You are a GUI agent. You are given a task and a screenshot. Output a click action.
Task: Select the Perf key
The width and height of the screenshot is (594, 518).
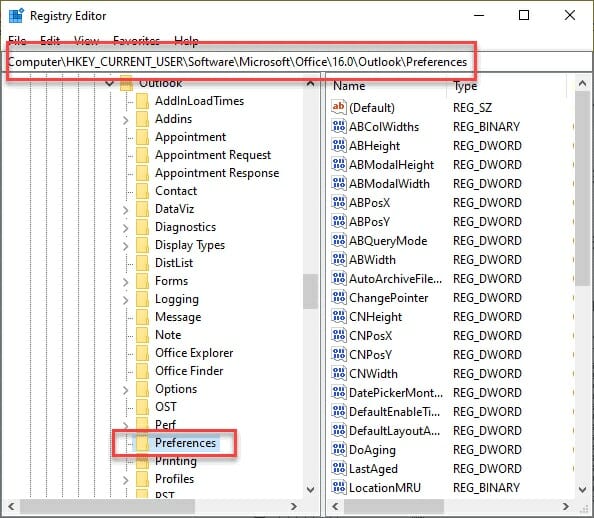point(166,425)
